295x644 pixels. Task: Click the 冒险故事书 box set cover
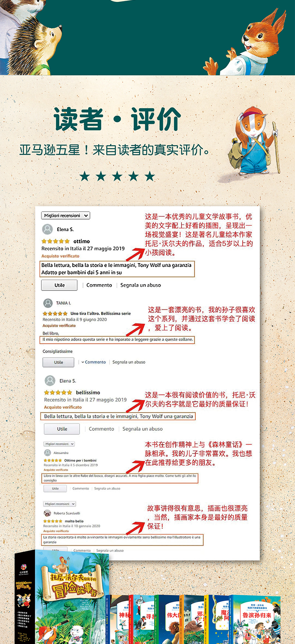[72, 598]
